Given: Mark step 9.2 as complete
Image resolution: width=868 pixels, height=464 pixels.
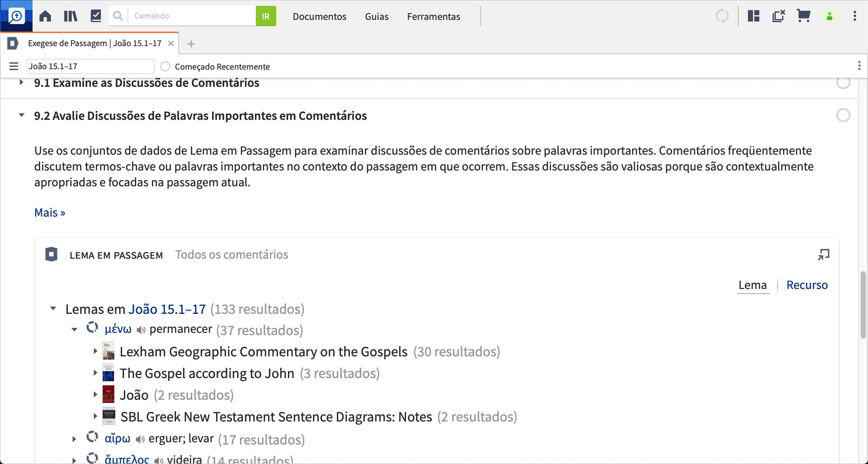Looking at the screenshot, I should tap(843, 115).
